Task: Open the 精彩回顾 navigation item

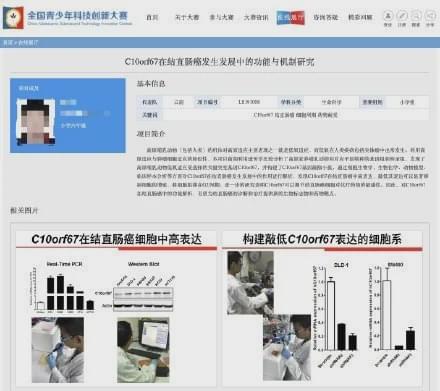Action: (360, 17)
